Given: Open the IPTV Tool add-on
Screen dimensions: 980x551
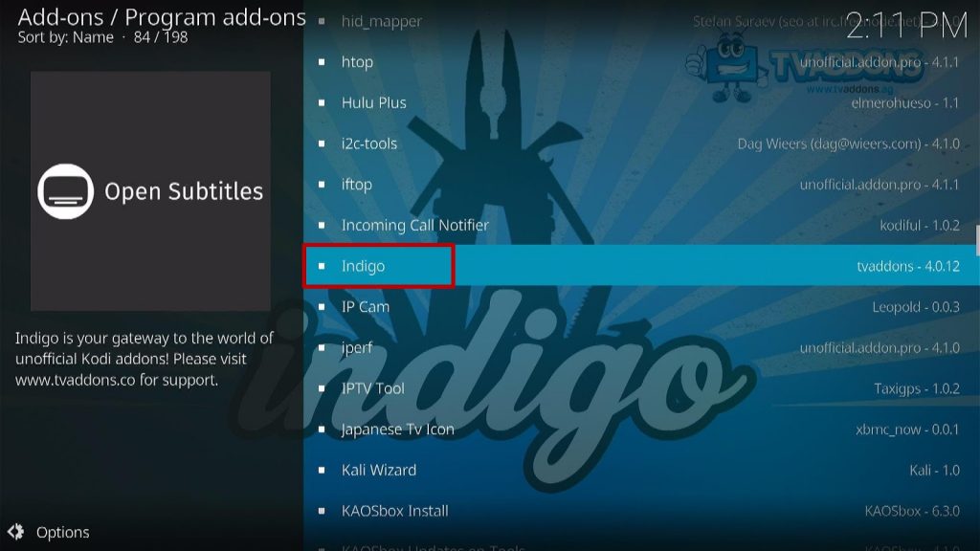Looking at the screenshot, I should (x=641, y=388).
